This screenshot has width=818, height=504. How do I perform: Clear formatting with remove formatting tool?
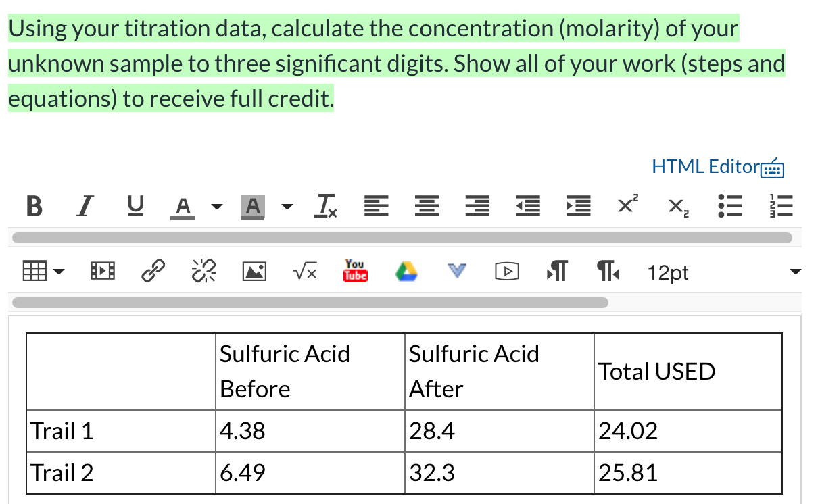pyautogui.click(x=325, y=207)
